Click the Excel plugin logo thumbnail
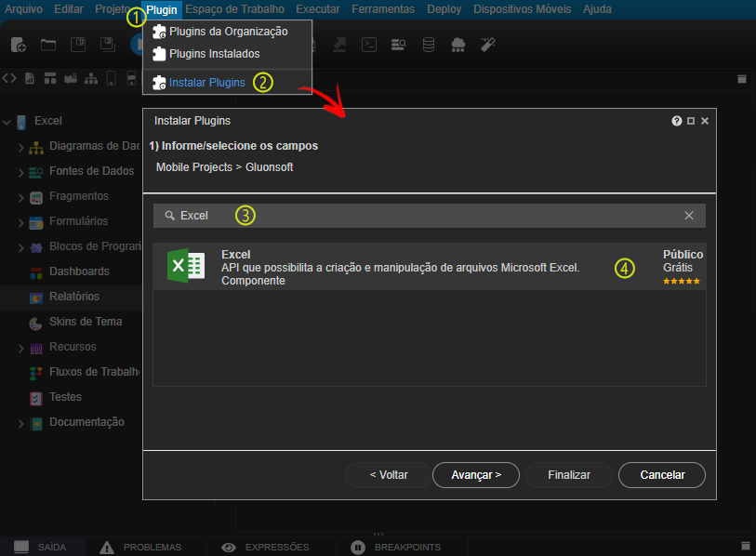This screenshot has width=756, height=556. tap(186, 266)
